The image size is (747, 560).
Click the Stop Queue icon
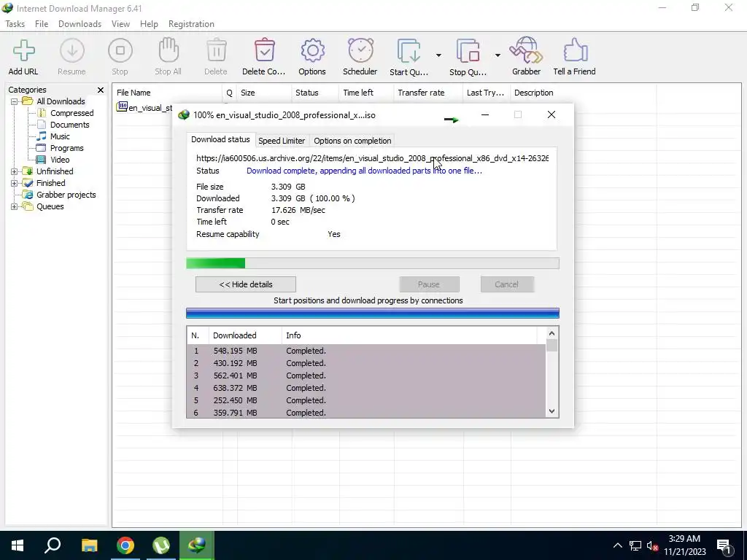[x=468, y=51]
